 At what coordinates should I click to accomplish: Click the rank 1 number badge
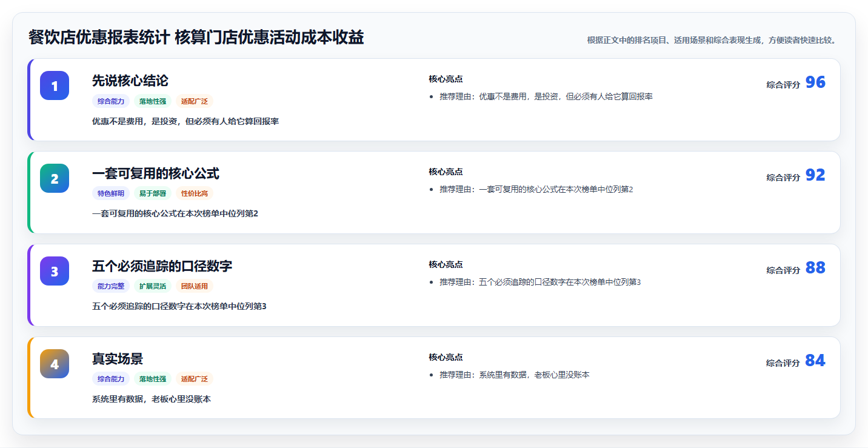click(x=55, y=85)
